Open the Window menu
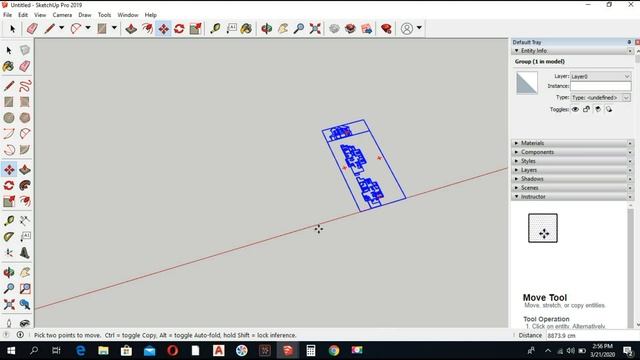 (x=128, y=15)
